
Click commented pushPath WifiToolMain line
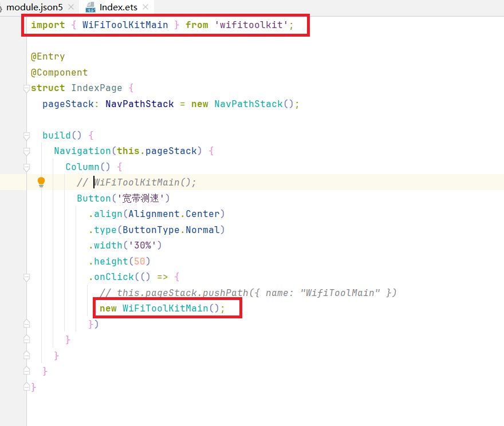tap(248, 293)
